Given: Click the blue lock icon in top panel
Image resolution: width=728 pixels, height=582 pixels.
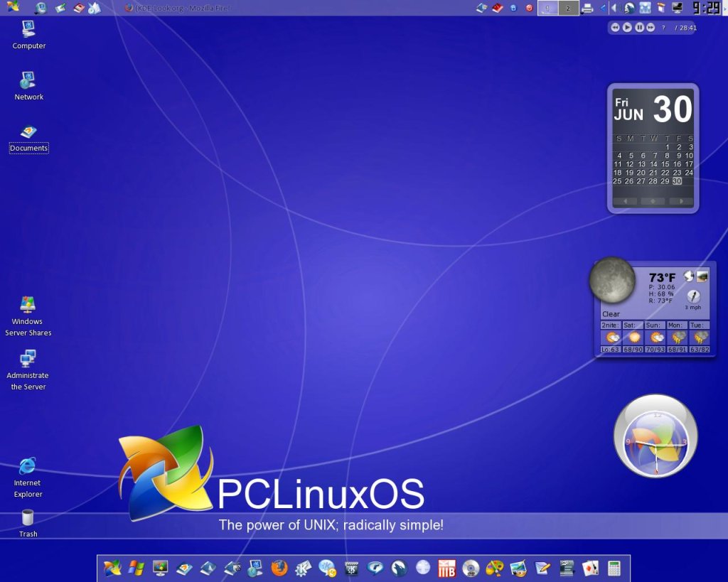Looking at the screenshot, I should tap(513, 8).
